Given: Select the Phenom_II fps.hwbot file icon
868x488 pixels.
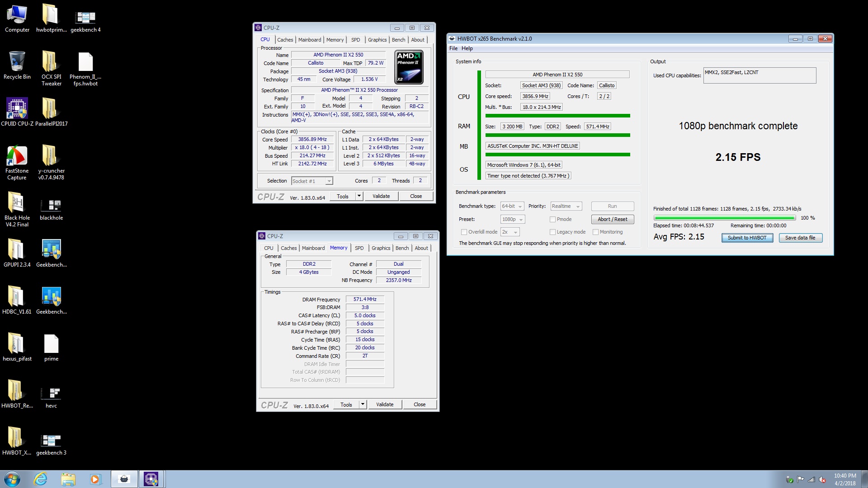Looking at the screenshot, I should (85, 69).
